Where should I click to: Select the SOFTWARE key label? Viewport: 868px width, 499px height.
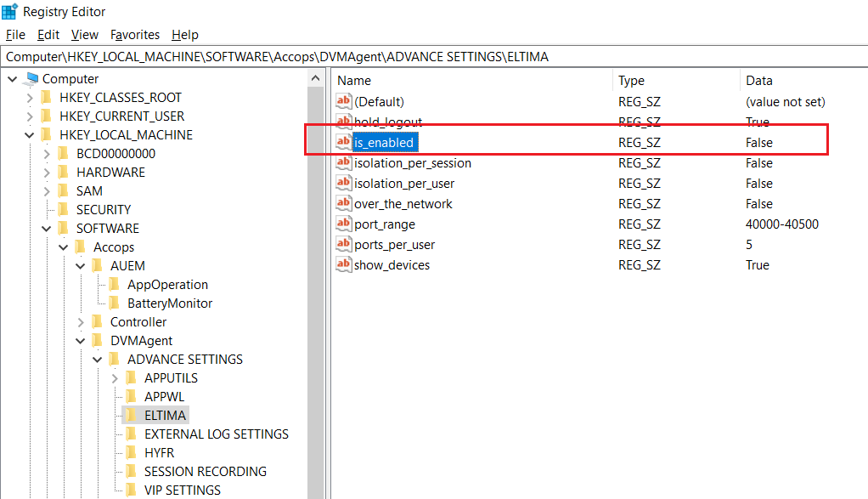point(107,229)
